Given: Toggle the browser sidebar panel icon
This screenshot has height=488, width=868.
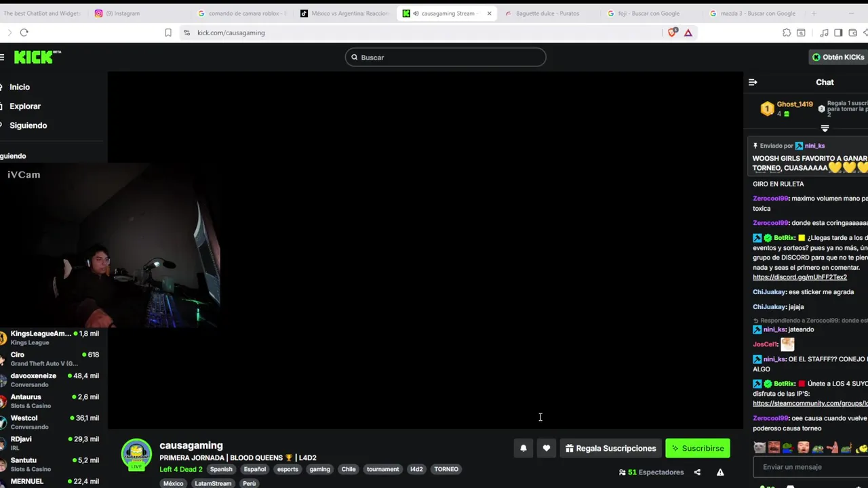Looking at the screenshot, I should click(x=839, y=33).
